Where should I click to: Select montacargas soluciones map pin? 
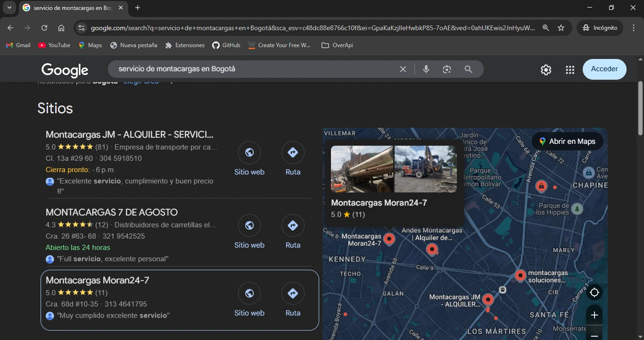[x=520, y=275]
